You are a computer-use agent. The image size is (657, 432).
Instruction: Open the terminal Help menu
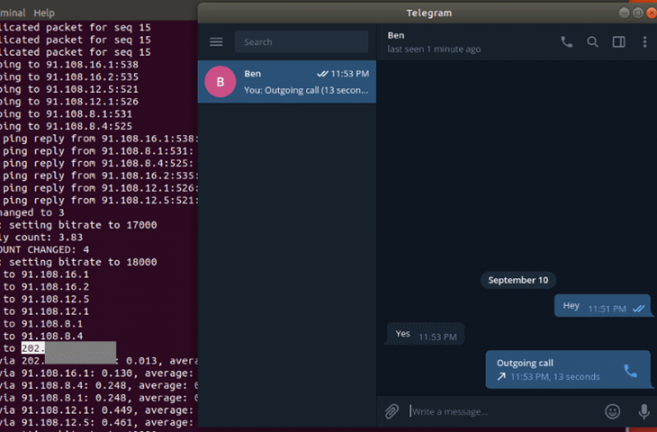click(x=44, y=13)
